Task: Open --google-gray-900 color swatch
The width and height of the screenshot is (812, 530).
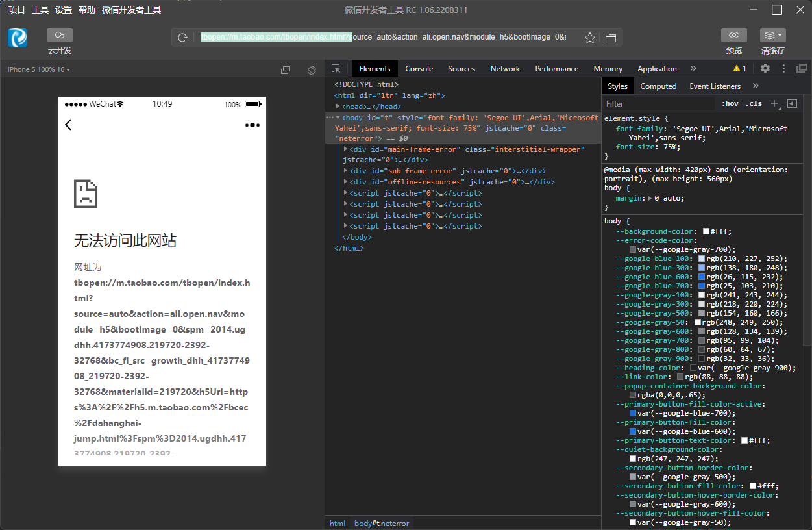Action: [x=702, y=359]
